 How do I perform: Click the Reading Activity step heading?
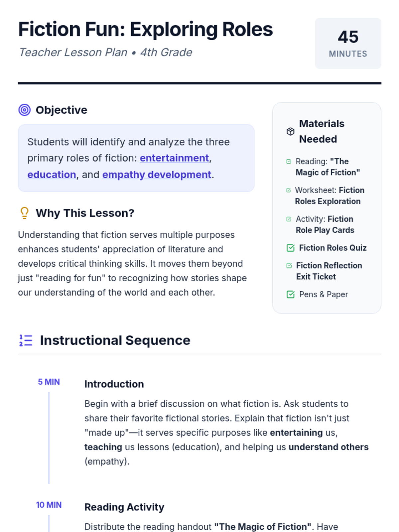124,507
